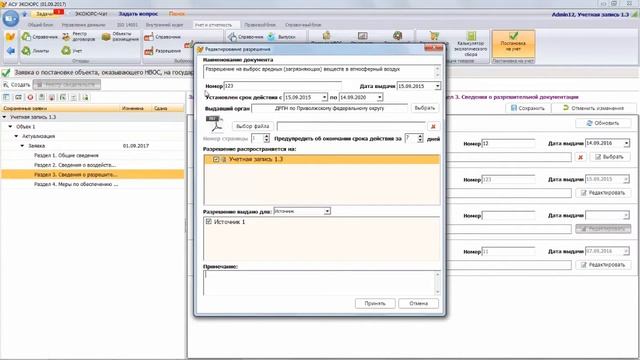Open the round application menu button
This screenshot has height=360, width=640.
point(10,18)
